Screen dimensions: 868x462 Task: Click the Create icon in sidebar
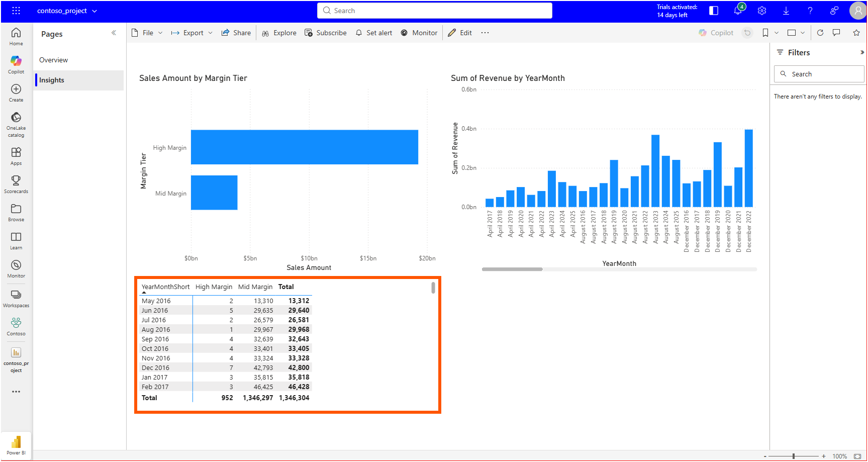click(16, 93)
